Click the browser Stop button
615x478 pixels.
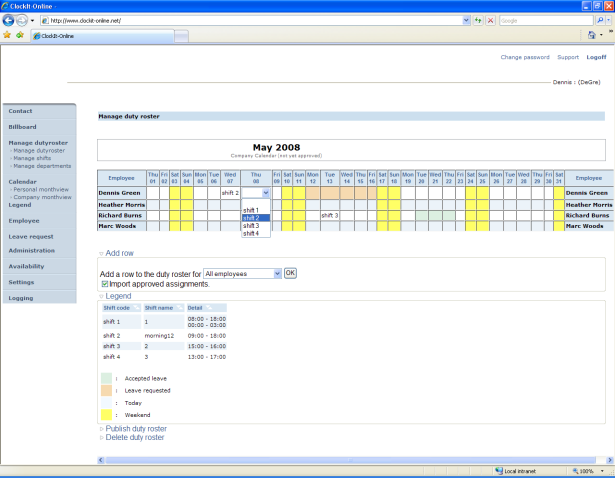click(491, 20)
